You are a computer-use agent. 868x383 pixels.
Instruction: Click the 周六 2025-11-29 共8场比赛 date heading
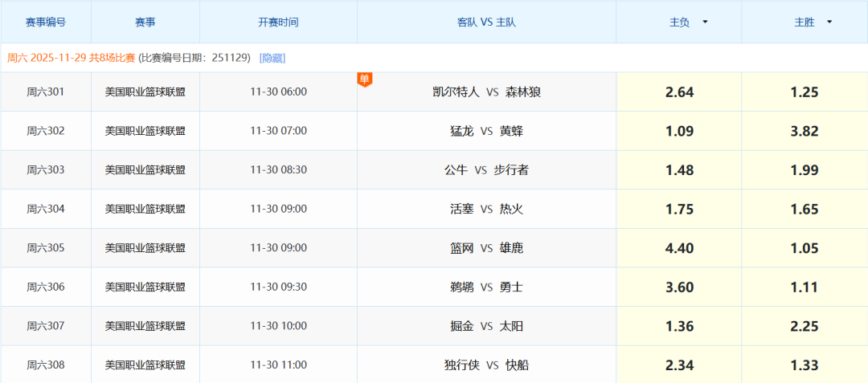pos(71,58)
